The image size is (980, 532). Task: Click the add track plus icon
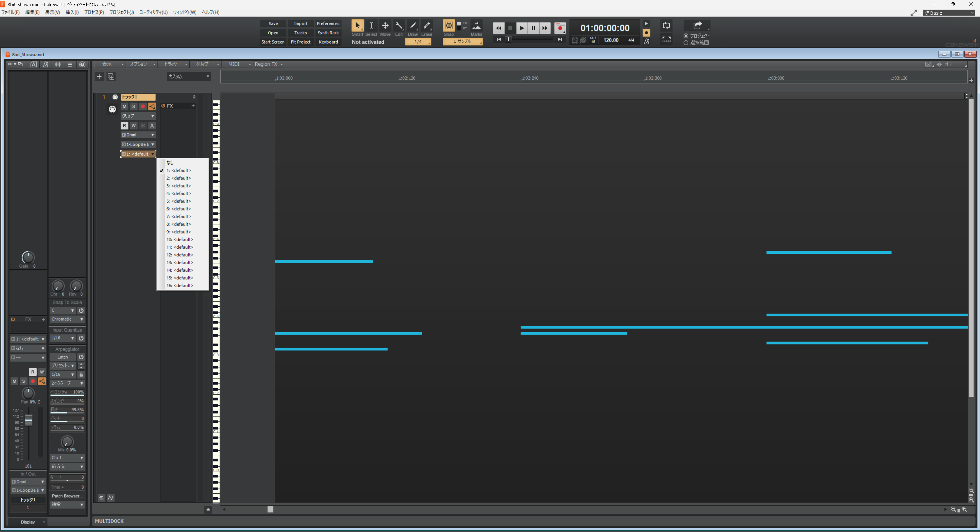pyautogui.click(x=99, y=76)
